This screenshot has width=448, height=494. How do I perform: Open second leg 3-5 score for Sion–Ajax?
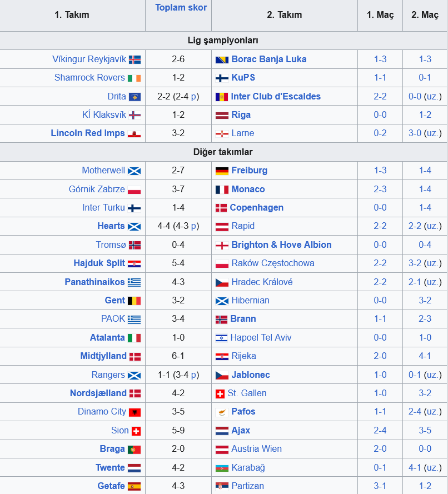[425, 430]
